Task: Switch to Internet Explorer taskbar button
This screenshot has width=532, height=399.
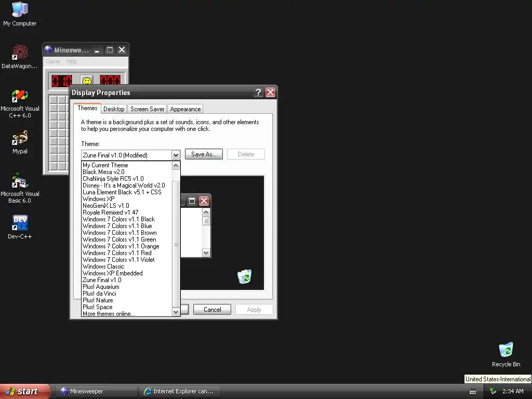Action: (x=180, y=391)
